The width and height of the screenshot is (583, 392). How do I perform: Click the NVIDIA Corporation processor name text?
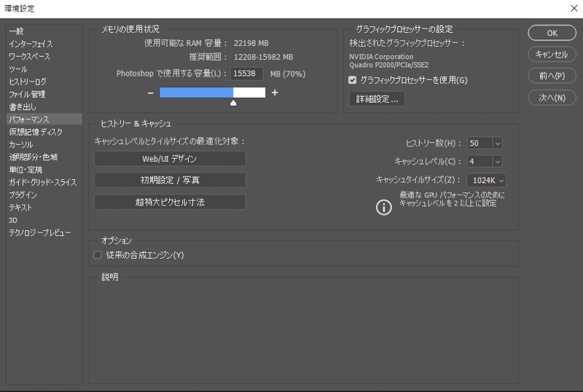point(381,57)
